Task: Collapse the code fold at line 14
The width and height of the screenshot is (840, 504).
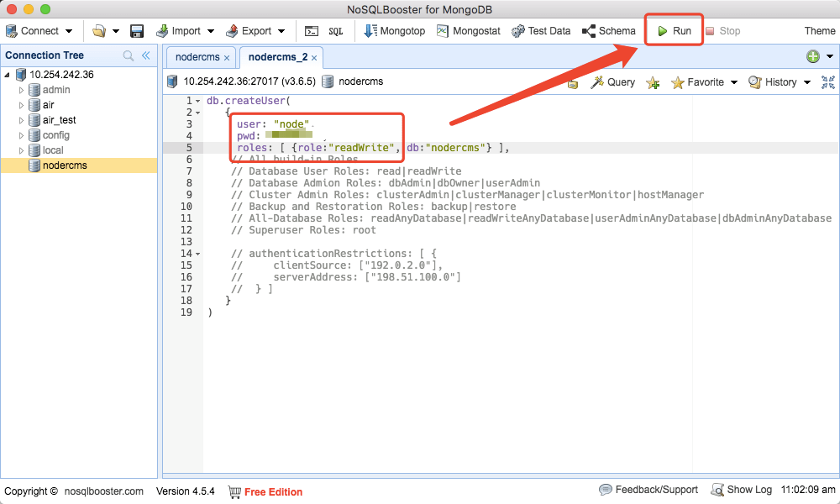Action: point(197,254)
